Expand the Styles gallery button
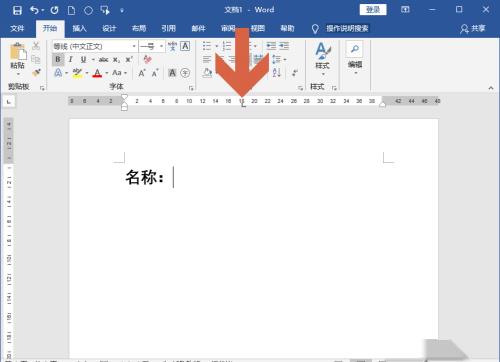The width and height of the screenshot is (500, 362). 322,57
